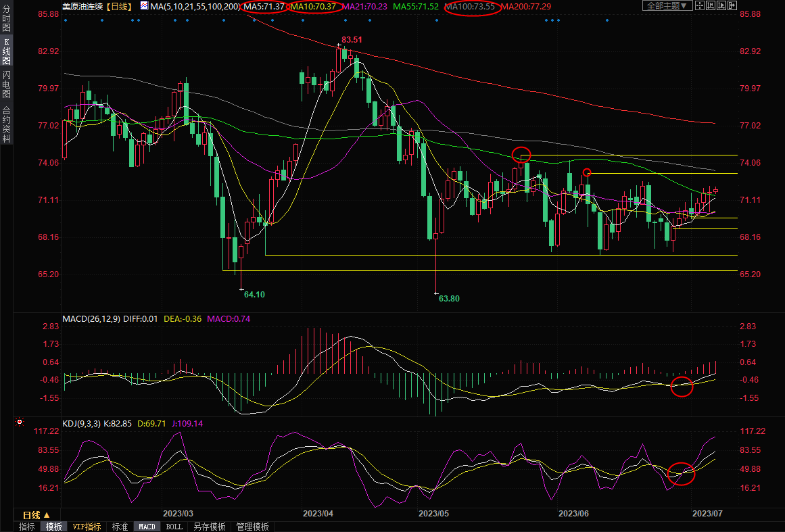The image size is (785, 532).
Task: Select the BOLL indicator tab
Action: (x=174, y=527)
